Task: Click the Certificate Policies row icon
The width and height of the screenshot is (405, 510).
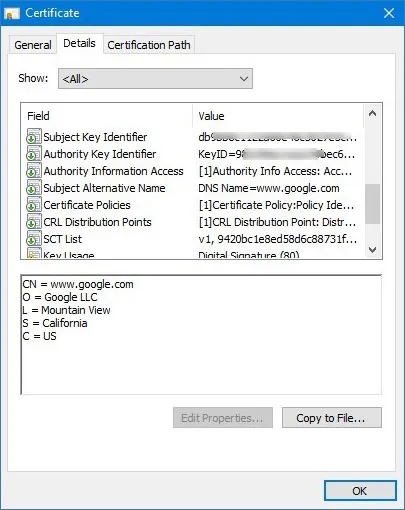Action: point(34,205)
